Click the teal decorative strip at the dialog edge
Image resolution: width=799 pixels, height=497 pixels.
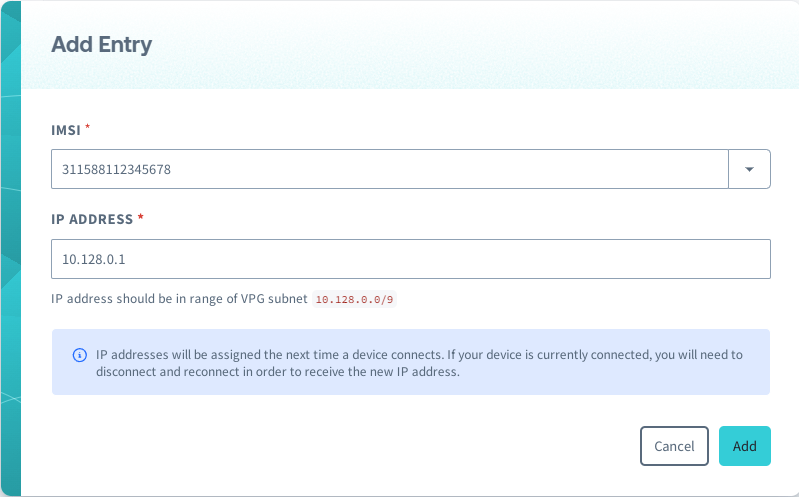click(x=10, y=250)
